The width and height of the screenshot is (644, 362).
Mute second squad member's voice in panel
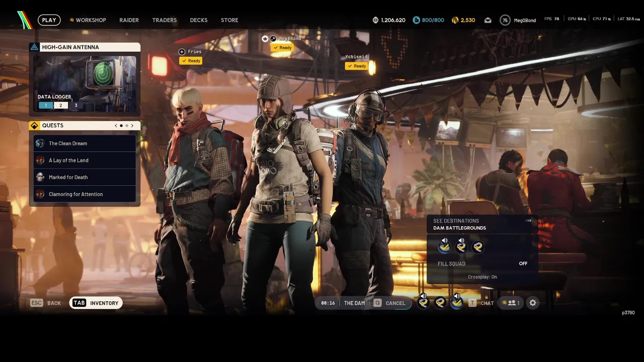(461, 241)
